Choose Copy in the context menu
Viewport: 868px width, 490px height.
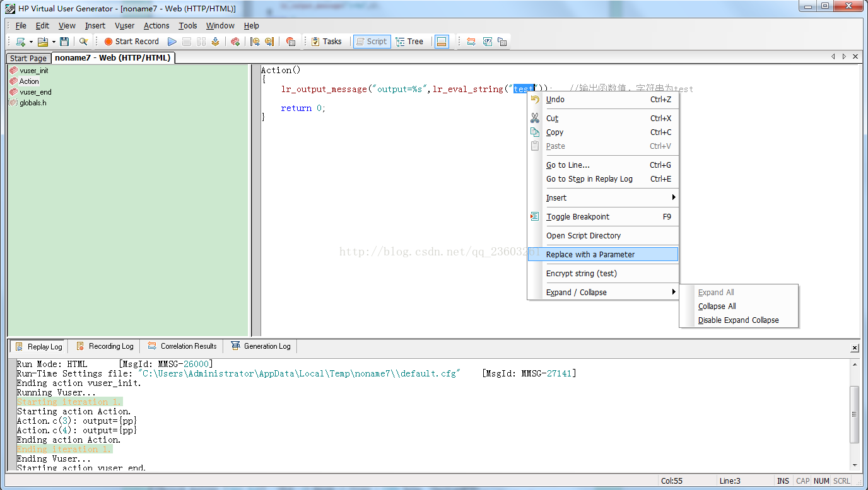click(x=602, y=132)
